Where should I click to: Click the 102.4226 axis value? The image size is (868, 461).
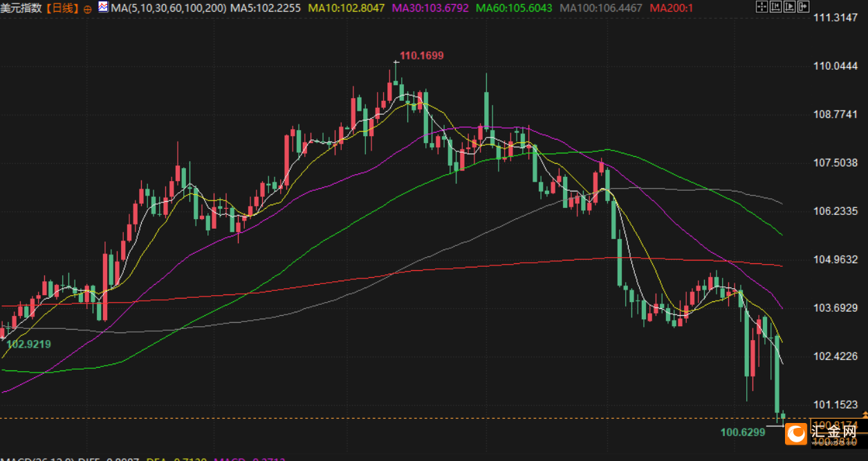[x=837, y=356]
